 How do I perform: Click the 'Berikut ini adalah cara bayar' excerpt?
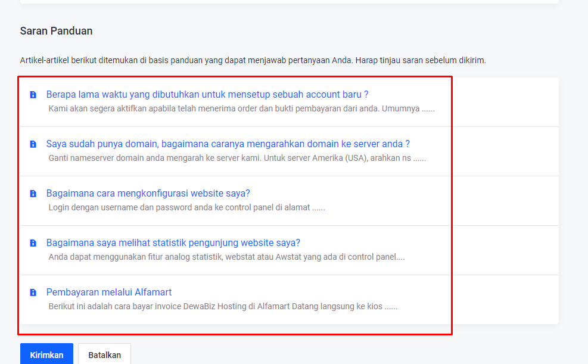(x=223, y=307)
